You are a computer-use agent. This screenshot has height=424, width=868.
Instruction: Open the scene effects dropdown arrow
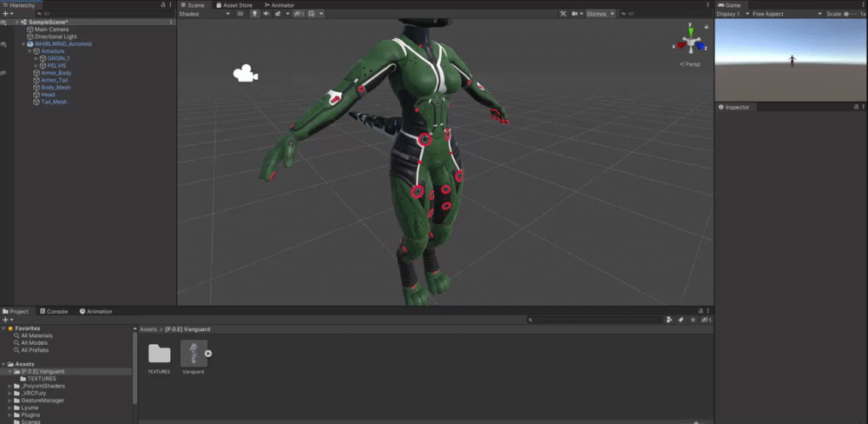[x=287, y=14]
